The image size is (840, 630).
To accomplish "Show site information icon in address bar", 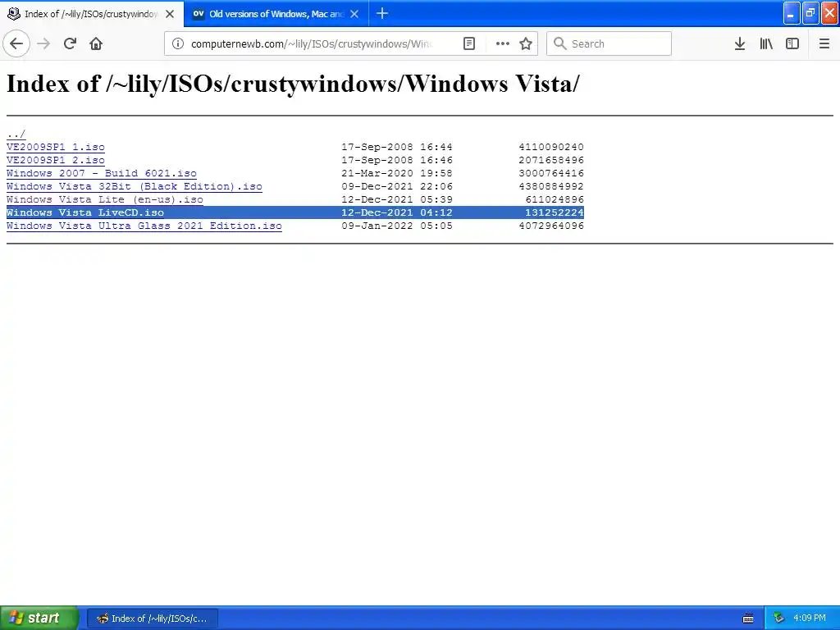I will (x=178, y=44).
